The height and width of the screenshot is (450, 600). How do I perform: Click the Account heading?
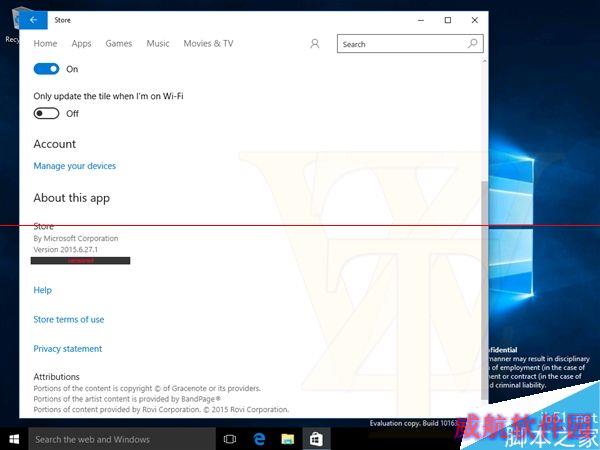point(54,144)
